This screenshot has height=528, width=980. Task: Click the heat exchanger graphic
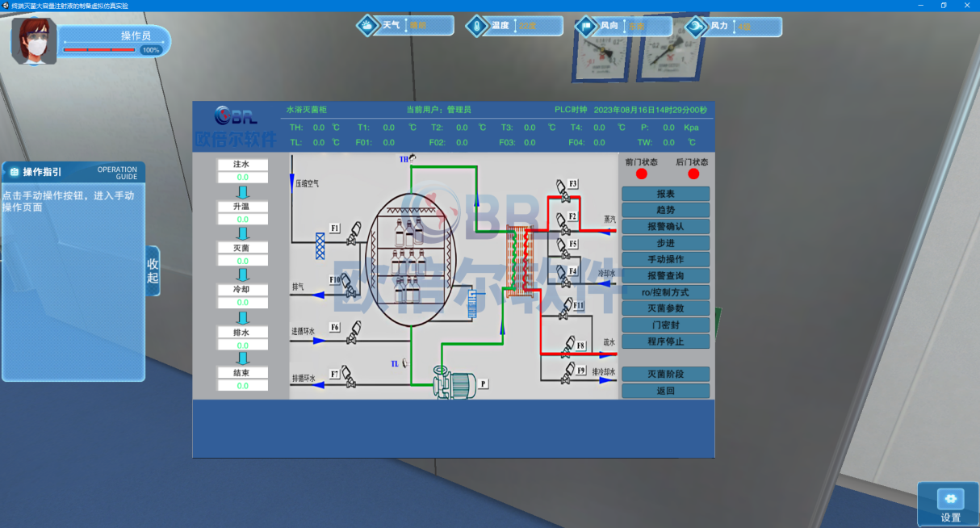520,261
